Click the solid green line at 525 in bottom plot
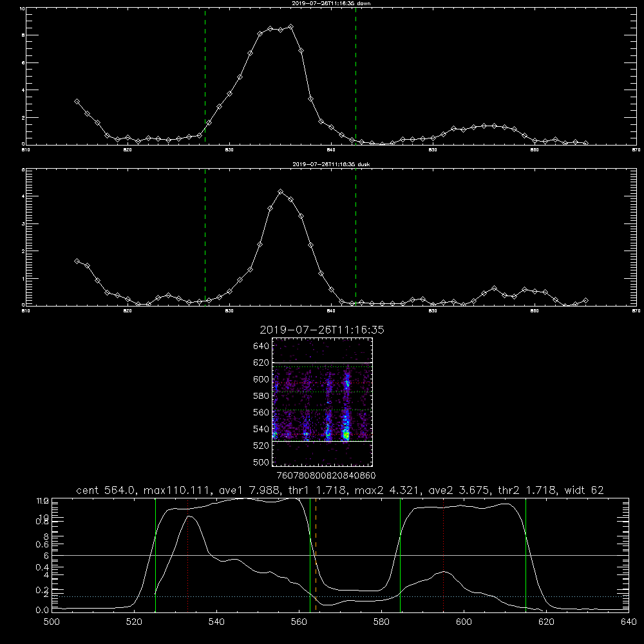The width and height of the screenshot is (644, 644). tap(155, 555)
